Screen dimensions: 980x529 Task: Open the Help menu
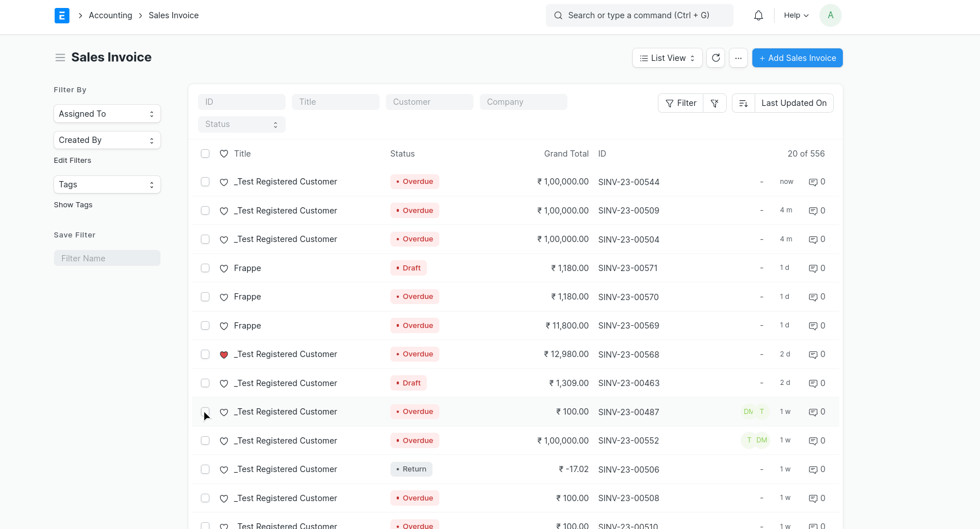tap(796, 15)
